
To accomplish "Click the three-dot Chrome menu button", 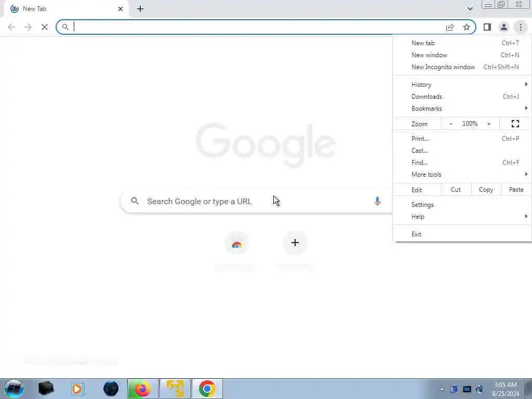I will 521,27.
